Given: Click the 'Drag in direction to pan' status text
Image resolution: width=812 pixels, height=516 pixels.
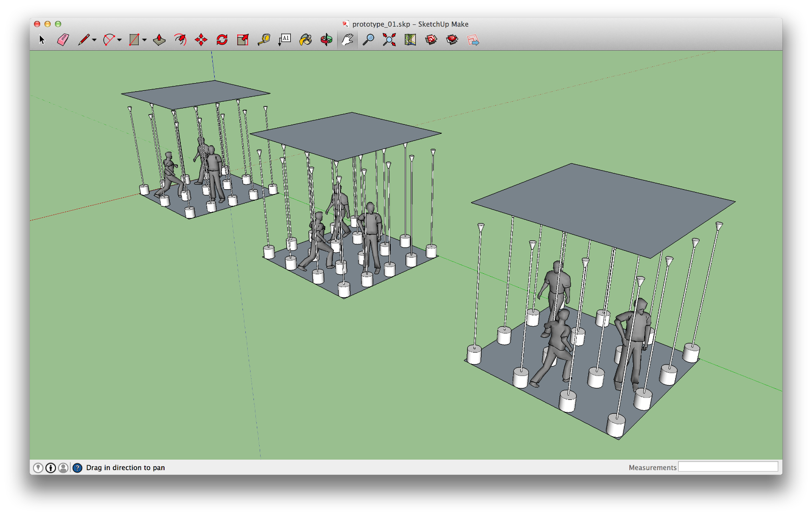Looking at the screenshot, I should [x=125, y=468].
